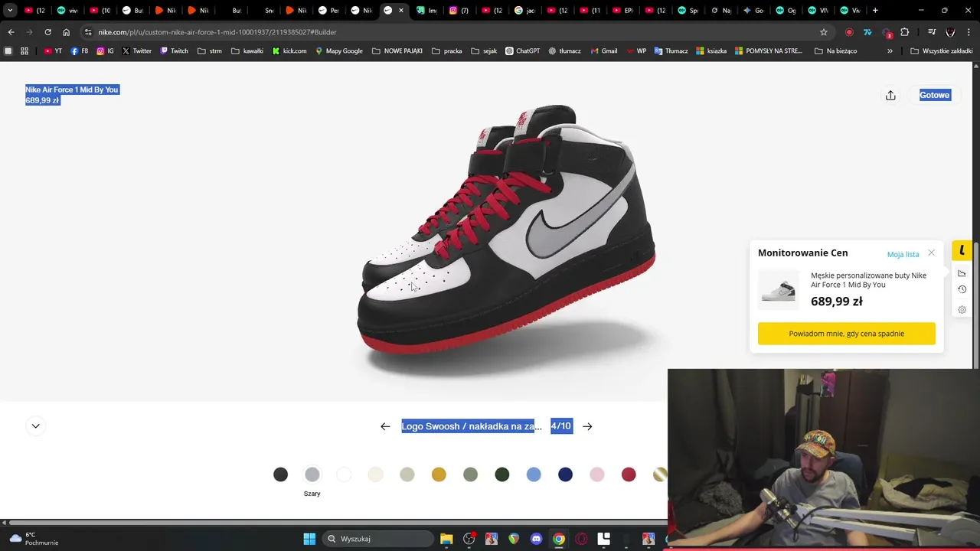Open the Mapy Google bookmark
Screen dimensions: 980x551
coord(339,51)
